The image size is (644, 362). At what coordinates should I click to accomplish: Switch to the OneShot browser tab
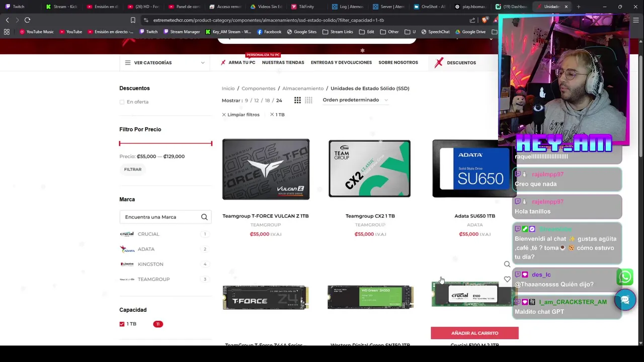(x=429, y=7)
